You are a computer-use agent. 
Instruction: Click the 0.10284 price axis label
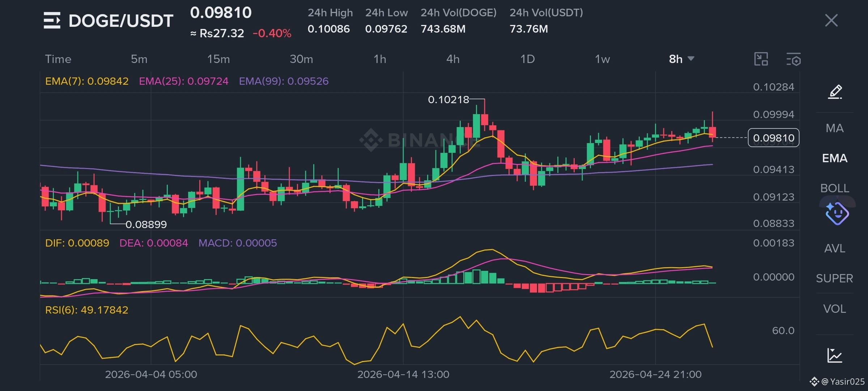click(774, 87)
